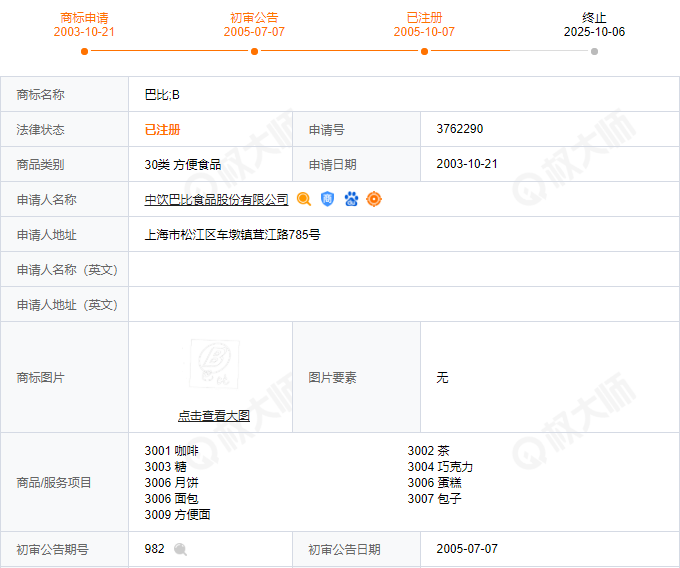Screen dimensions: 680x568
Task: Click the 初审公告 label in the timeline
Action: tap(254, 18)
